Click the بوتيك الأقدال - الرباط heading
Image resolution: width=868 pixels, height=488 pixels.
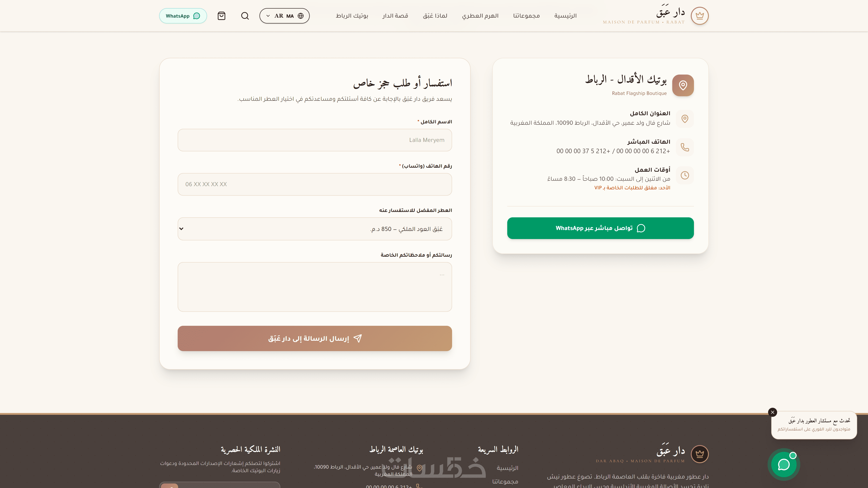pyautogui.click(x=626, y=80)
